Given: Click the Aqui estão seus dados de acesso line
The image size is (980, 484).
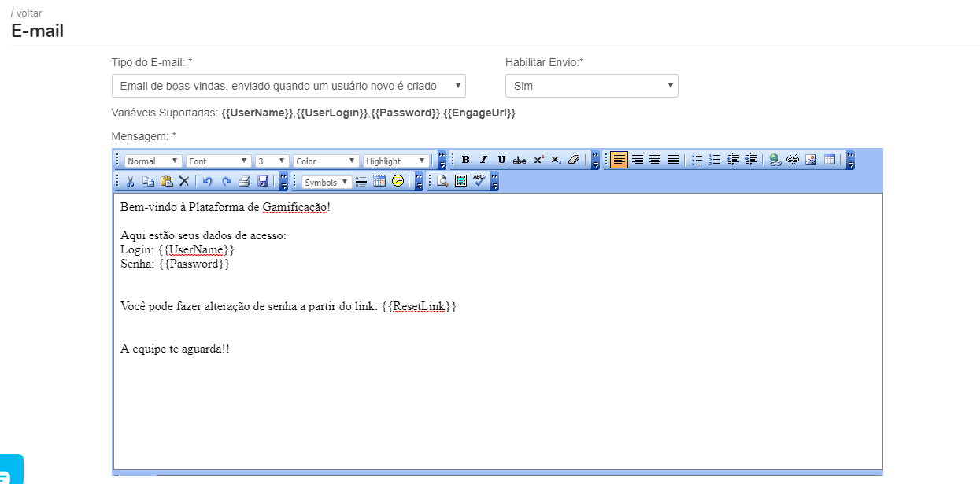Looking at the screenshot, I should point(203,235).
